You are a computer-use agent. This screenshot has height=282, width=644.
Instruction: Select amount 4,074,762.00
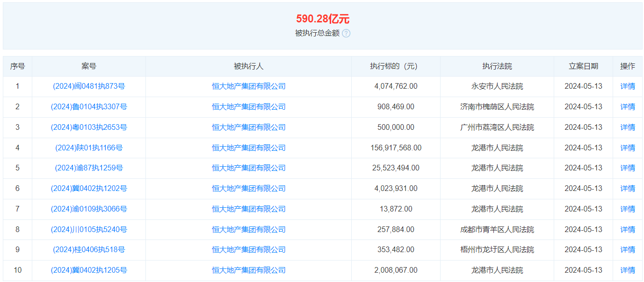(396, 86)
